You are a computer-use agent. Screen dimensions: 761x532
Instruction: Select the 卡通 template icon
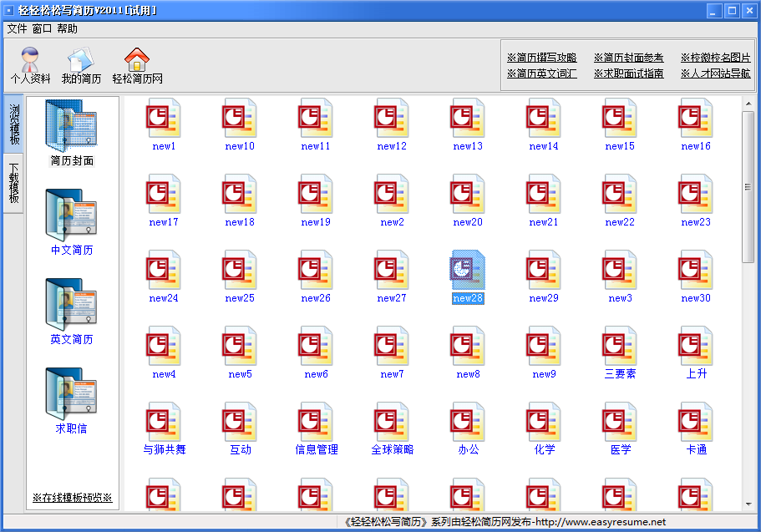coord(696,423)
